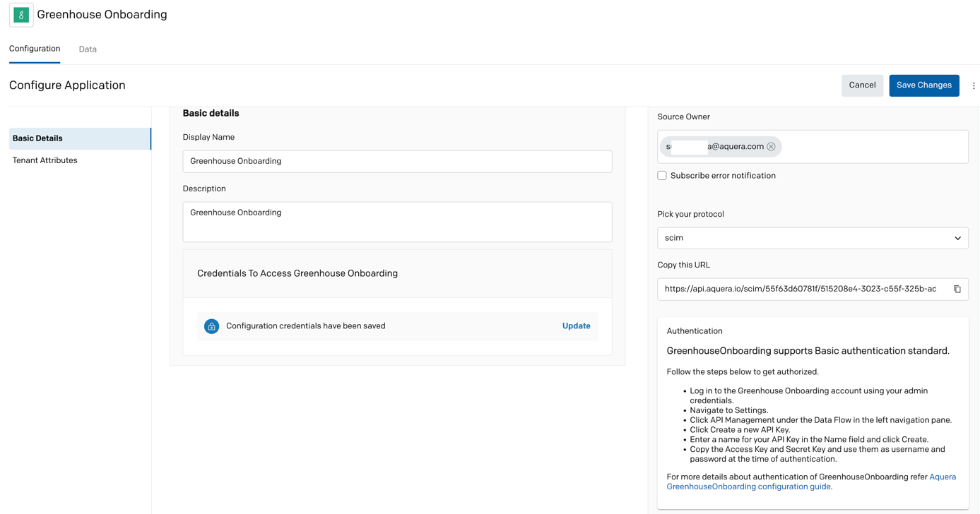Click the Greenhouse Onboarding app logo icon
The image size is (980, 514).
[21, 15]
